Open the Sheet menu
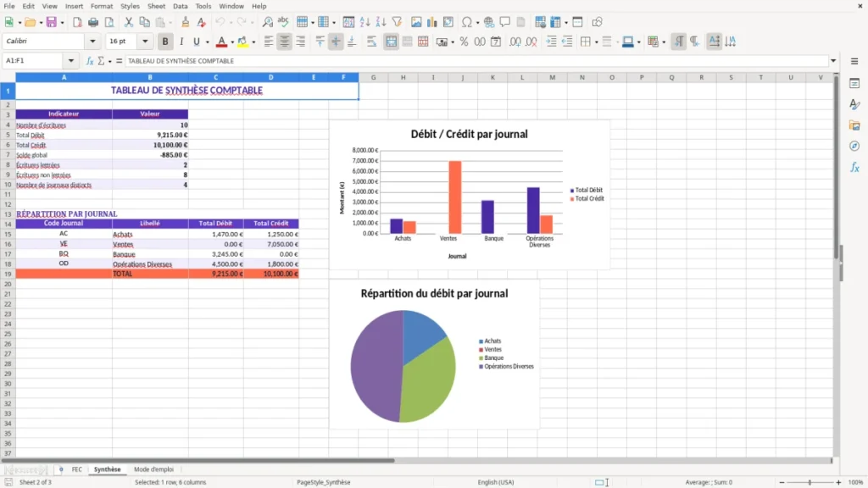Image resolution: width=868 pixels, height=488 pixels. (x=156, y=6)
